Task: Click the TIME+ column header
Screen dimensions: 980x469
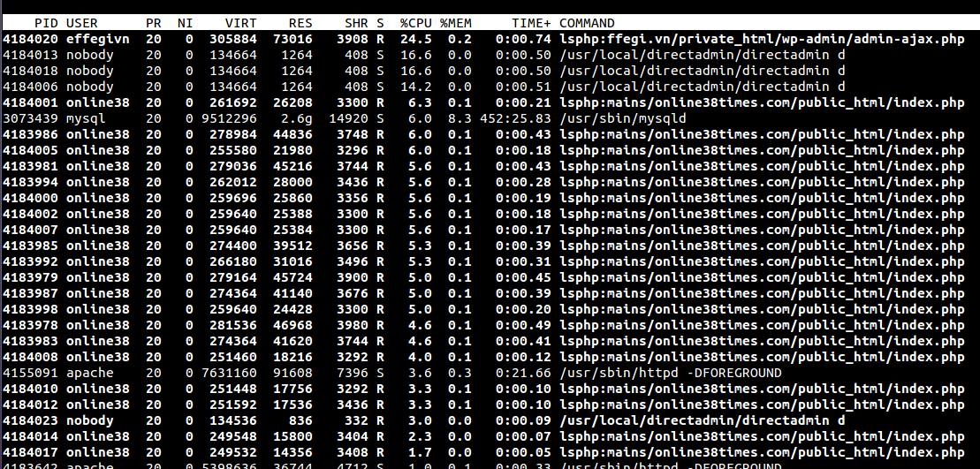Action: click(531, 23)
